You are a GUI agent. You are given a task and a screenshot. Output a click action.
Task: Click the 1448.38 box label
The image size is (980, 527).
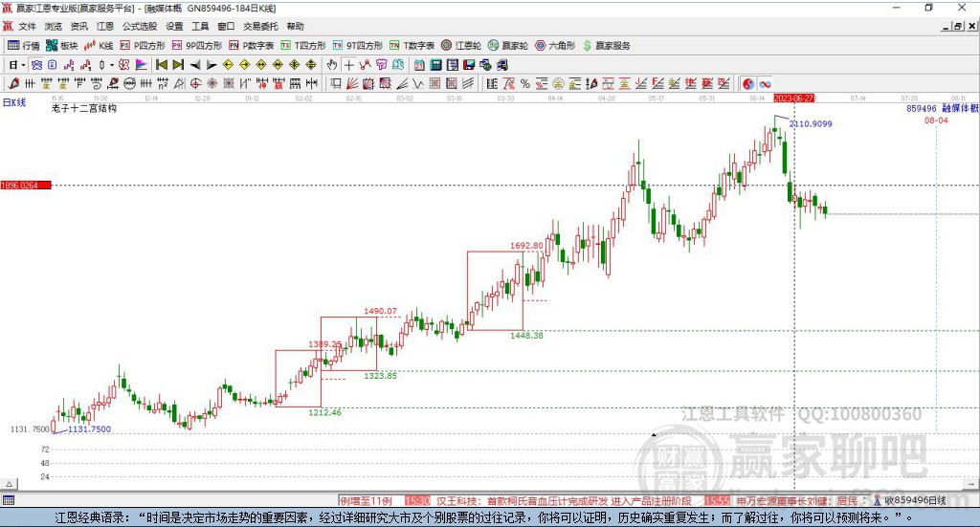(526, 336)
